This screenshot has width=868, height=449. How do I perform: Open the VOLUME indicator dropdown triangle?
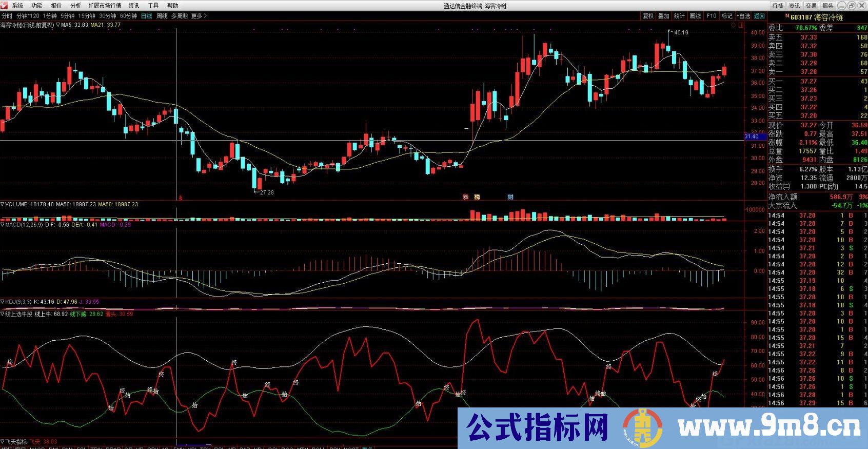(x=3, y=204)
